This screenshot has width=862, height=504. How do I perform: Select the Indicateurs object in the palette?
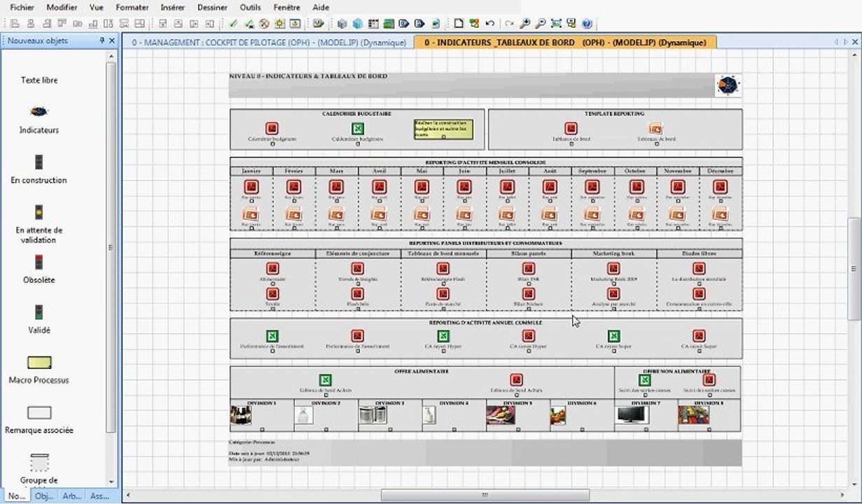[x=39, y=112]
